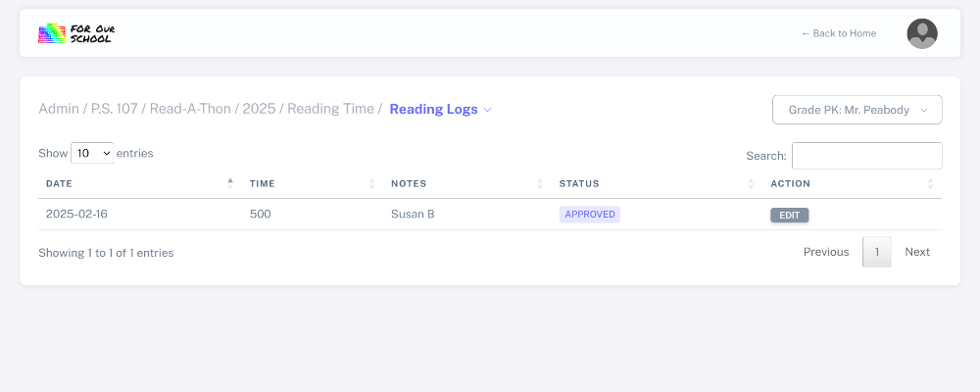This screenshot has height=392, width=980.
Task: Navigate to Read-A-Thon breadcrumb
Action: click(191, 109)
